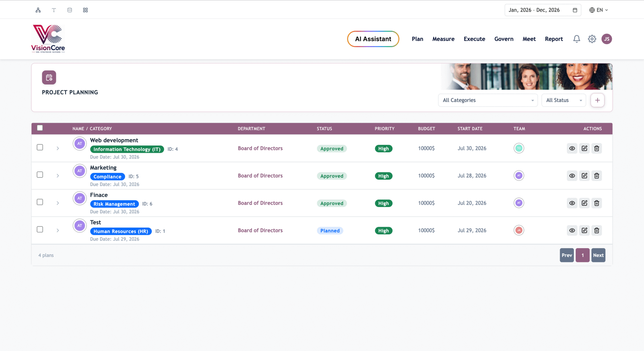View the Marketing project via eye icon
Image resolution: width=644 pixels, height=351 pixels.
(572, 176)
